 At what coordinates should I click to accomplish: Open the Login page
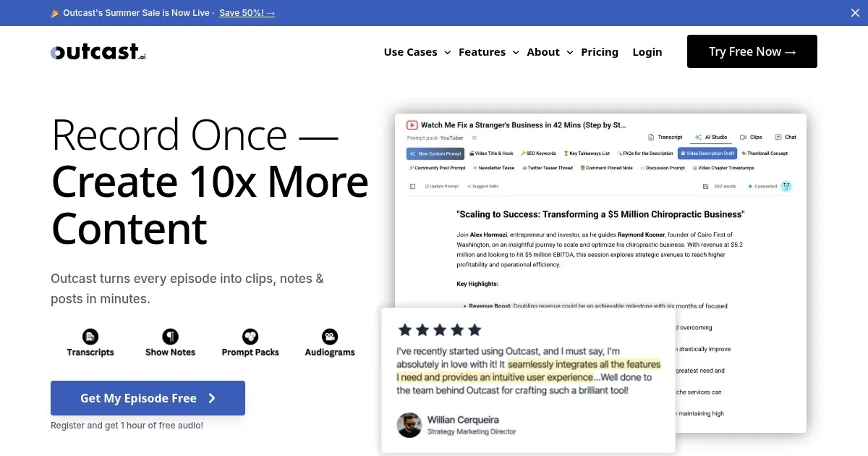click(x=647, y=52)
